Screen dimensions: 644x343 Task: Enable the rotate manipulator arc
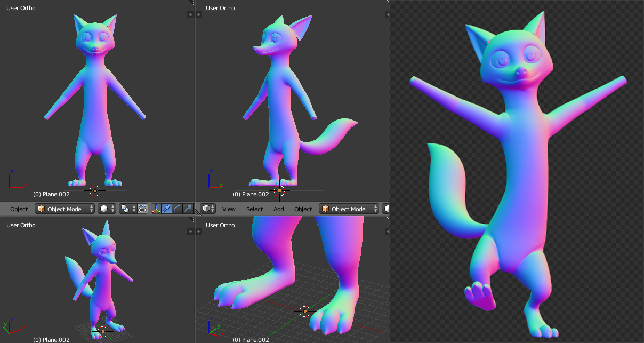177,209
